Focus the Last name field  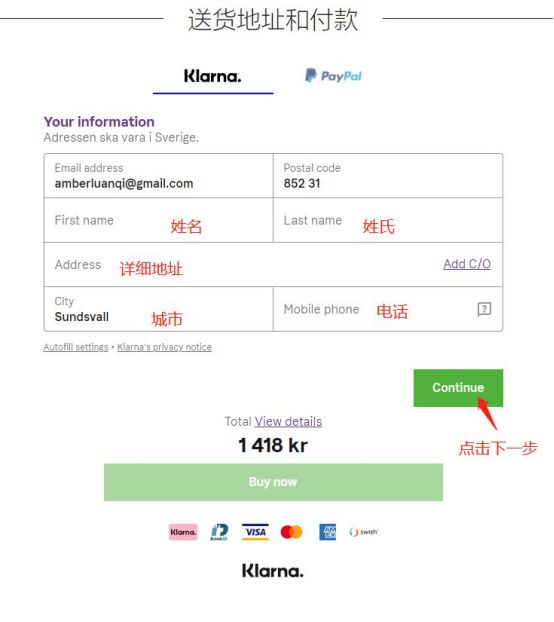(388, 220)
